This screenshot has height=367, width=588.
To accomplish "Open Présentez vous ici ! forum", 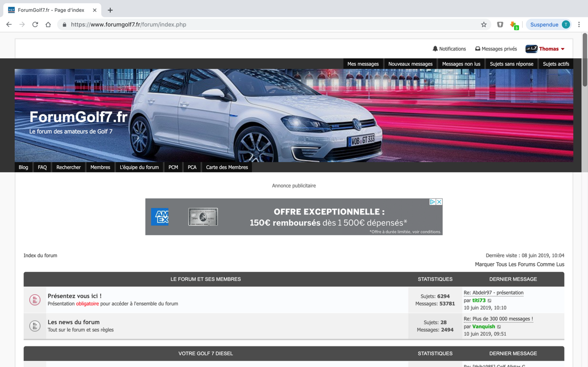I will tap(74, 296).
